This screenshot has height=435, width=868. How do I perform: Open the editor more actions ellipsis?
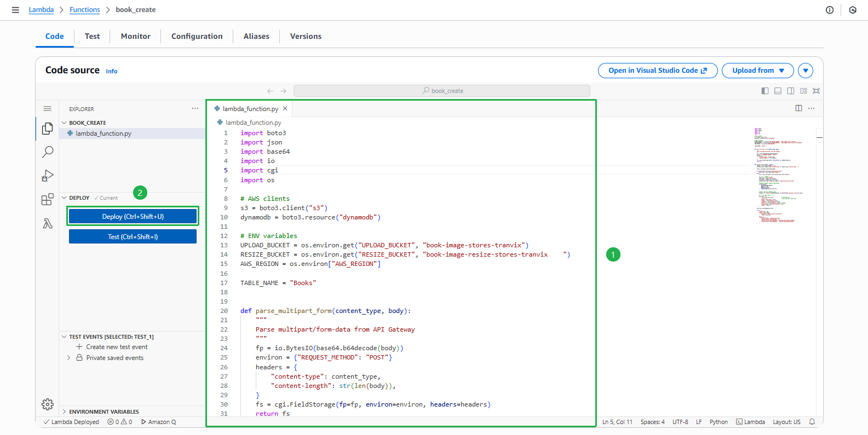pos(812,108)
